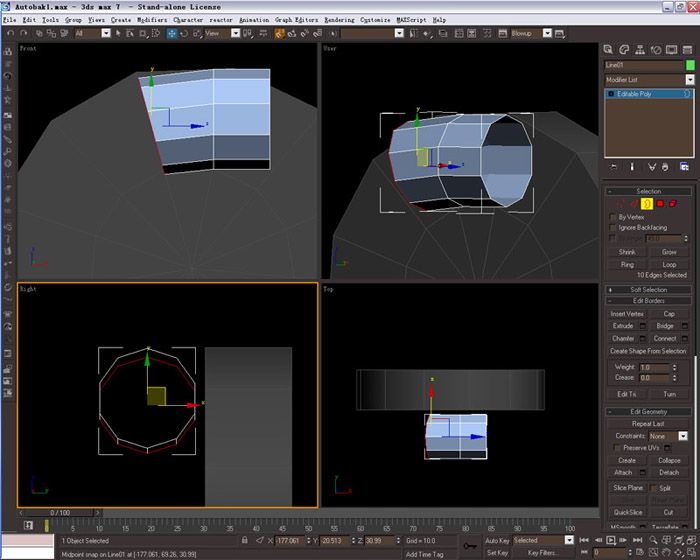Click the Cap button in Edit Borders
The width and height of the screenshot is (700, 560).
click(x=669, y=314)
